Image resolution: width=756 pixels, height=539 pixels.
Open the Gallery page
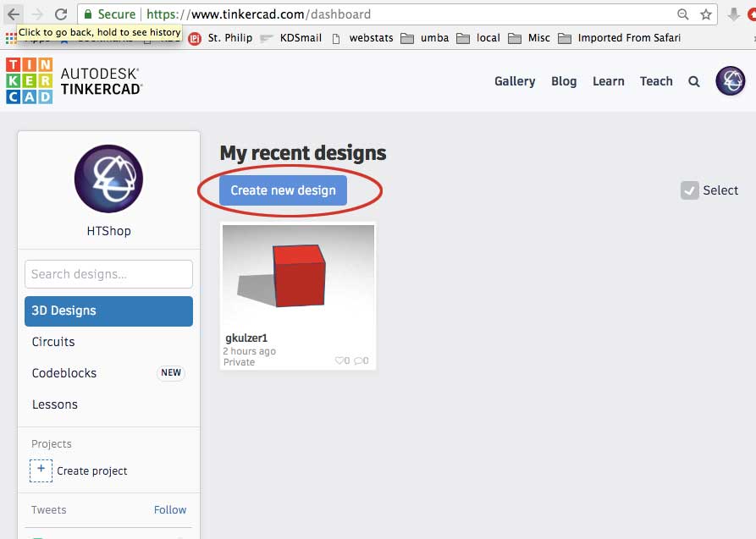[x=515, y=81]
